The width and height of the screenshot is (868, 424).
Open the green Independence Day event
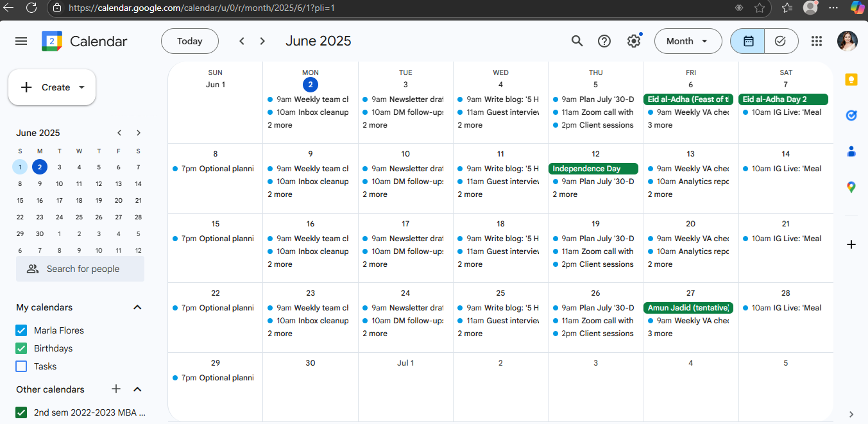[x=593, y=169]
